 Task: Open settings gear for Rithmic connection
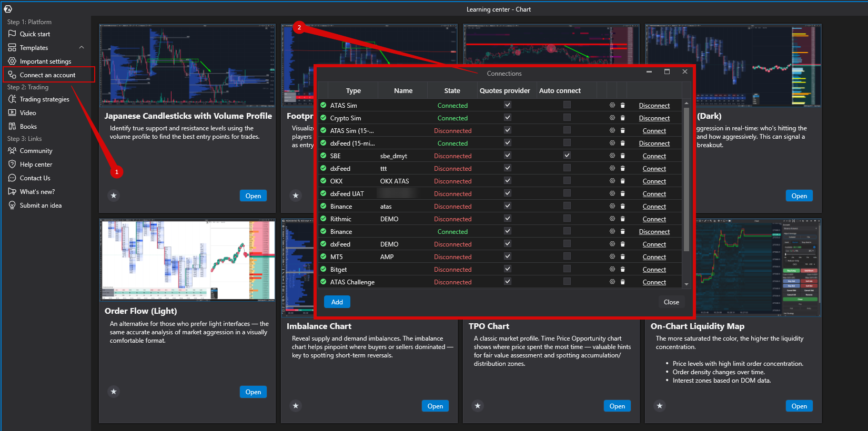[612, 219]
